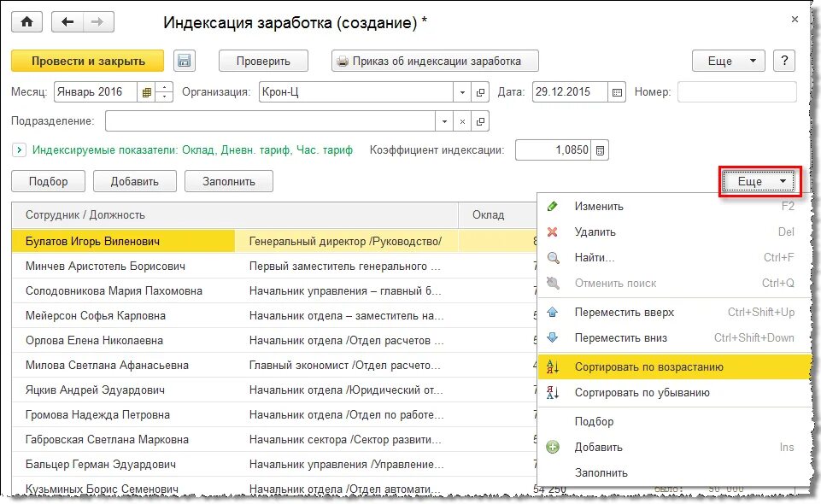Collapse the Индексируемые показатели section
Image resolution: width=821 pixels, height=504 pixels.
18,149
